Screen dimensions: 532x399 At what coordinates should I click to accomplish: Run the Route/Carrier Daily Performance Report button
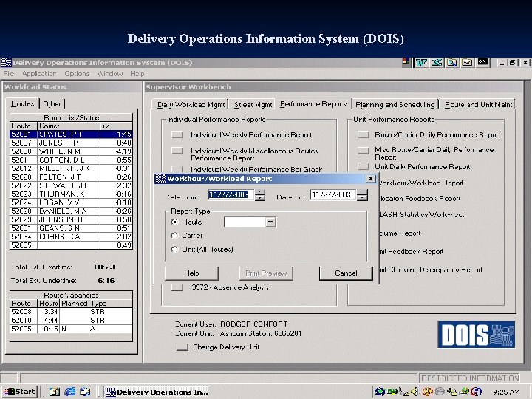point(363,134)
